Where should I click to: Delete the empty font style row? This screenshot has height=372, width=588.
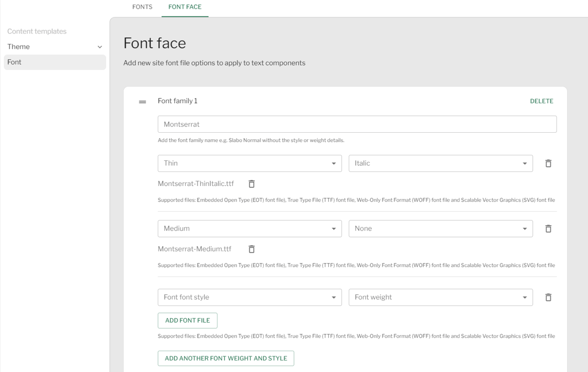point(548,297)
